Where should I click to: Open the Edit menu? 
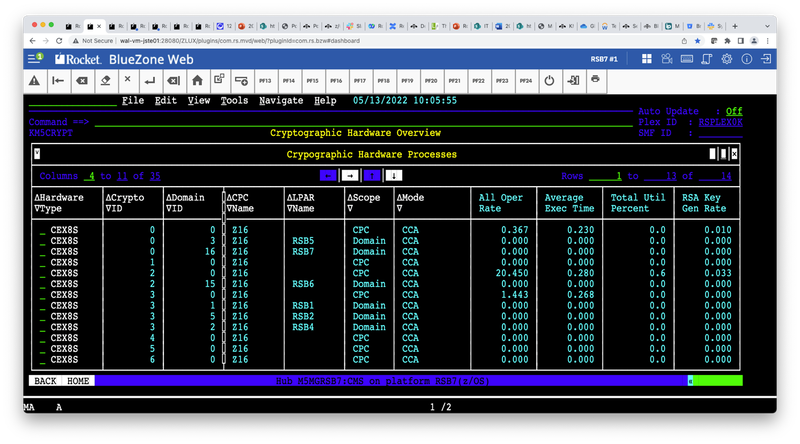[166, 101]
